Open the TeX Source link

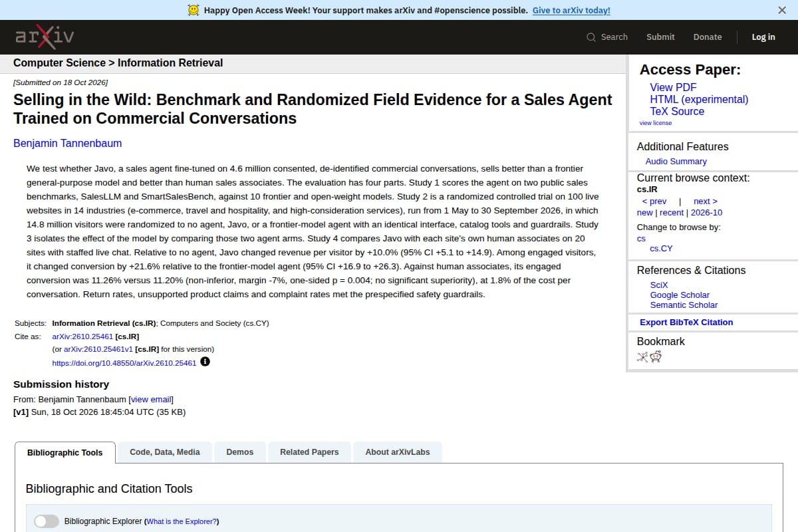[677, 111]
